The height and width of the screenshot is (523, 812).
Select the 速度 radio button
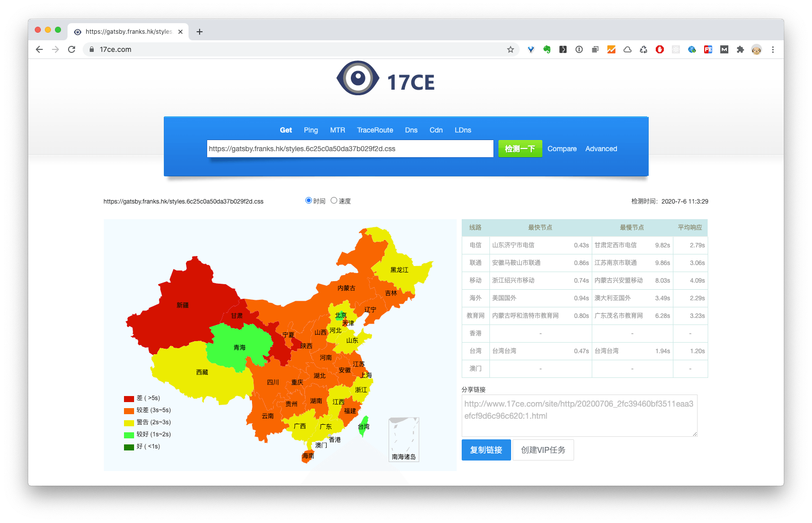[x=334, y=200]
